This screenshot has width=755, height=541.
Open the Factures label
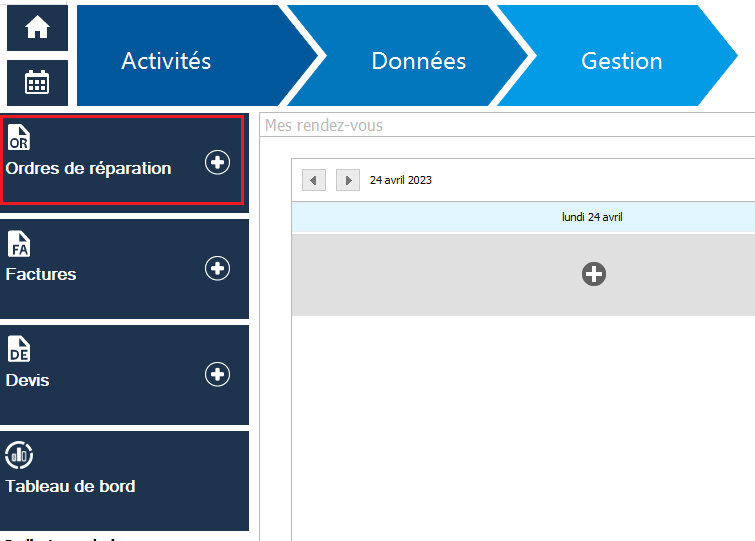coord(41,274)
